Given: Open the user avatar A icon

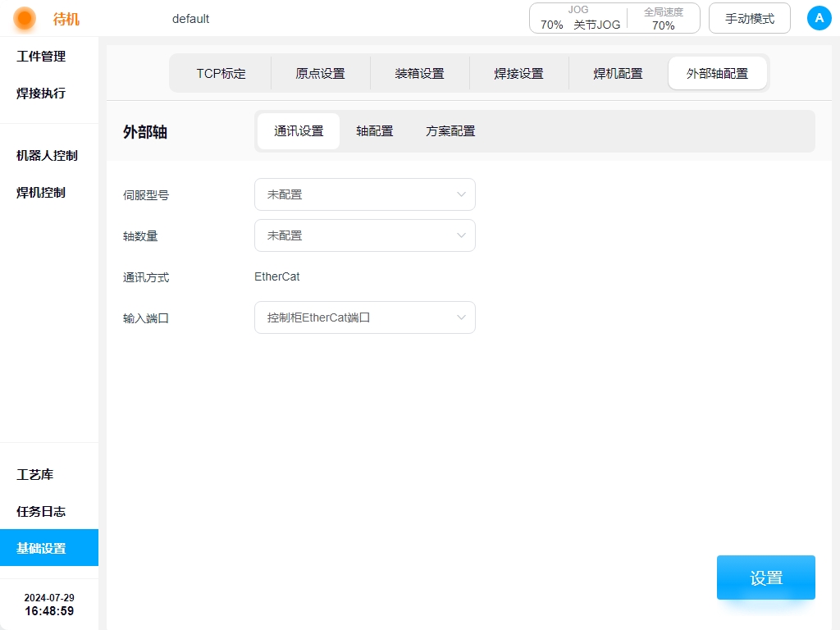Looking at the screenshot, I should 819,18.
